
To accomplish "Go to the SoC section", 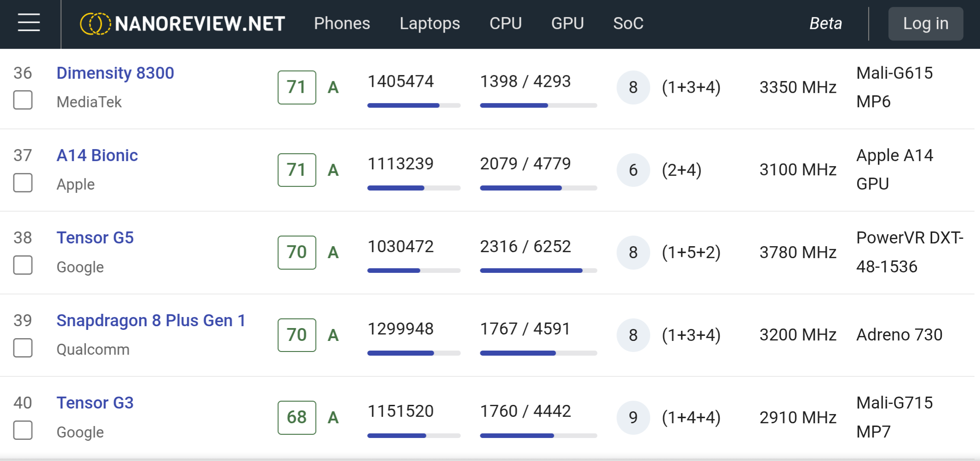I will click(x=628, y=23).
